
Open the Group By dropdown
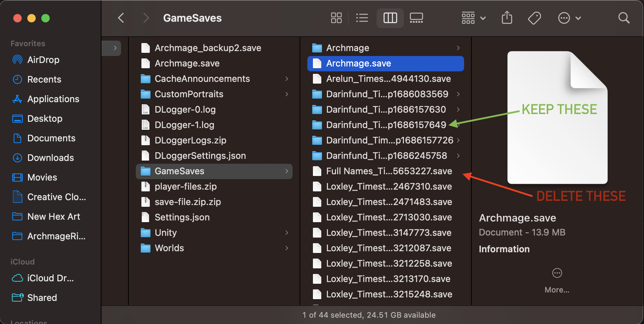[473, 18]
